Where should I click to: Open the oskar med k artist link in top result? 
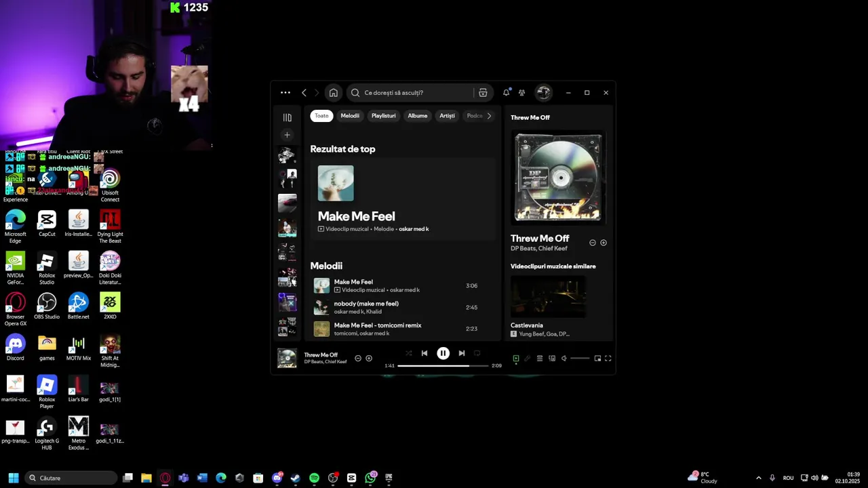(414, 229)
